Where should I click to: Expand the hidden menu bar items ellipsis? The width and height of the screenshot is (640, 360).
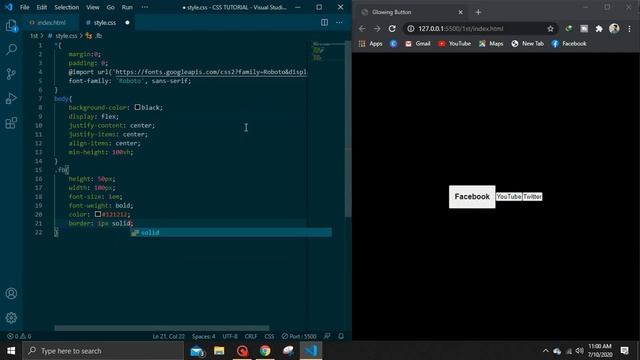(x=145, y=7)
